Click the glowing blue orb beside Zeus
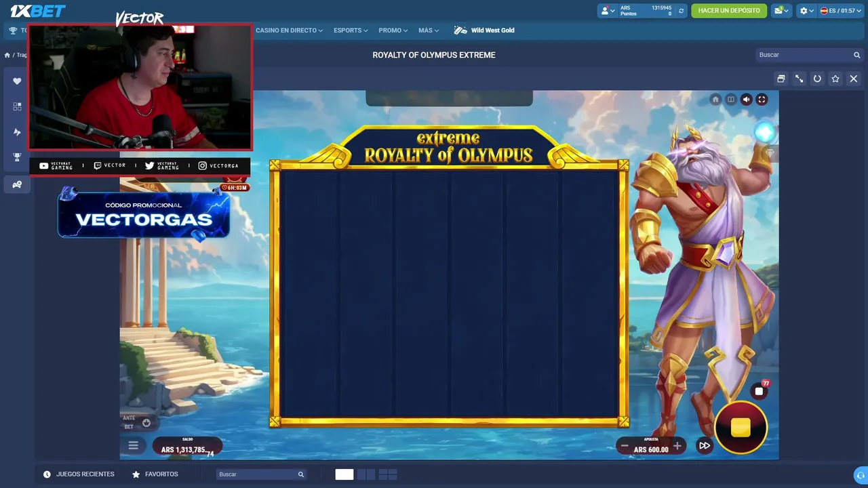This screenshot has height=488, width=868. [x=764, y=132]
